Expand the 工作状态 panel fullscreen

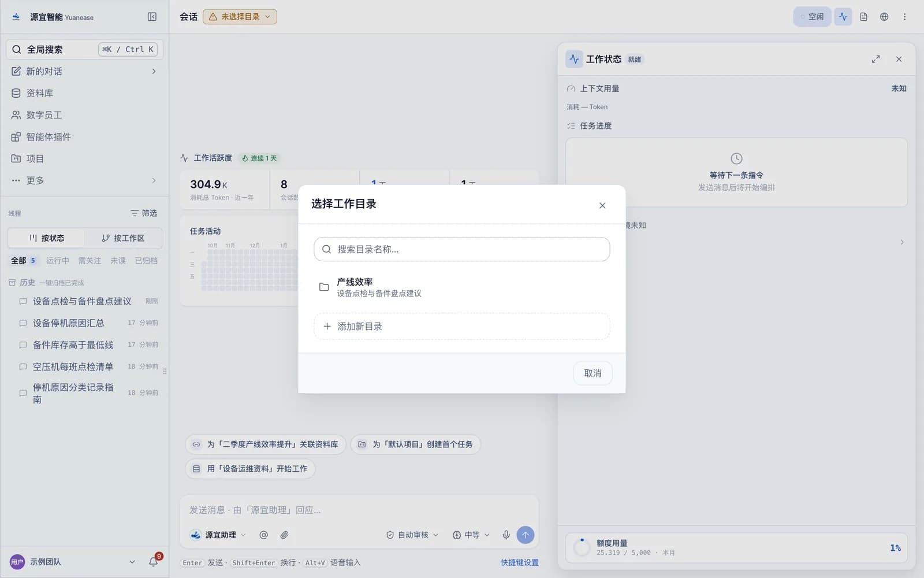pyautogui.click(x=876, y=59)
